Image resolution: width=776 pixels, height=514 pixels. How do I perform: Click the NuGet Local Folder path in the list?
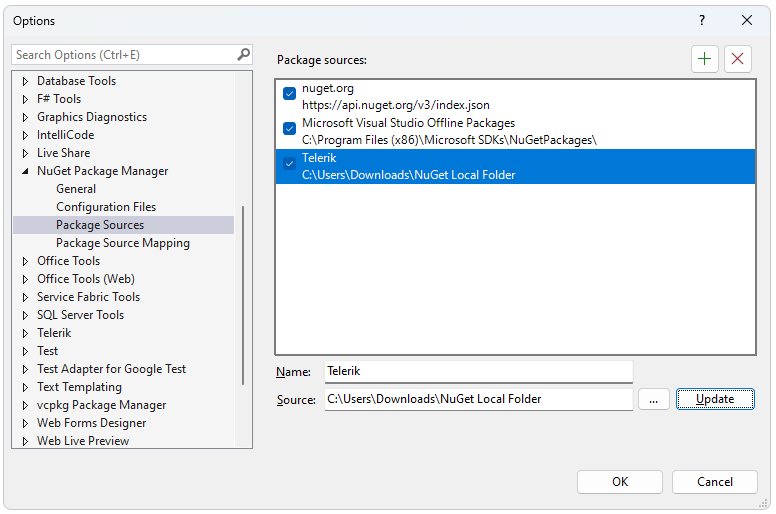point(408,175)
